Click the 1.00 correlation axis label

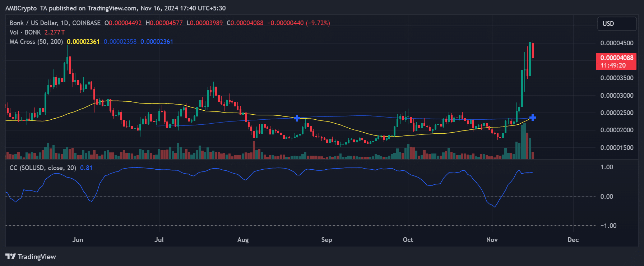tap(607, 167)
